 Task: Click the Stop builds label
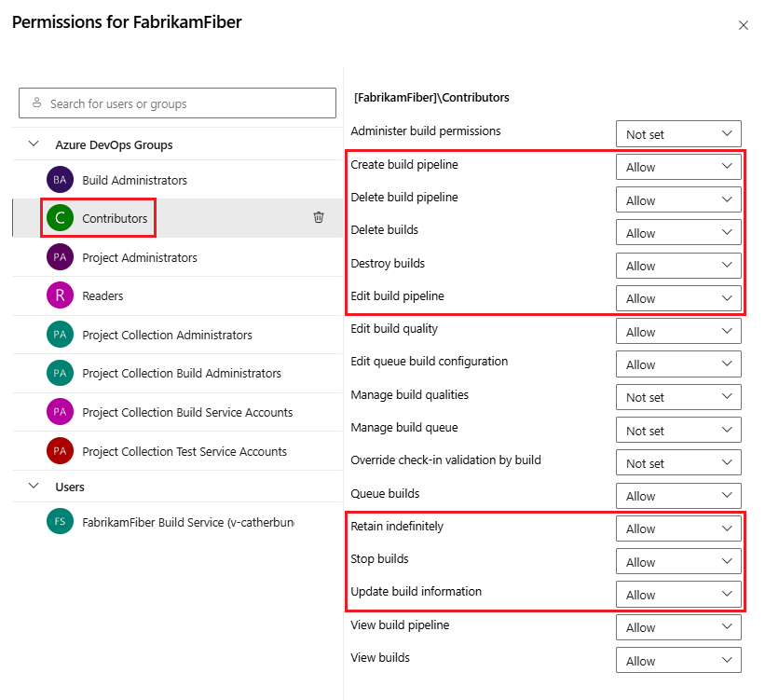pyautogui.click(x=379, y=558)
